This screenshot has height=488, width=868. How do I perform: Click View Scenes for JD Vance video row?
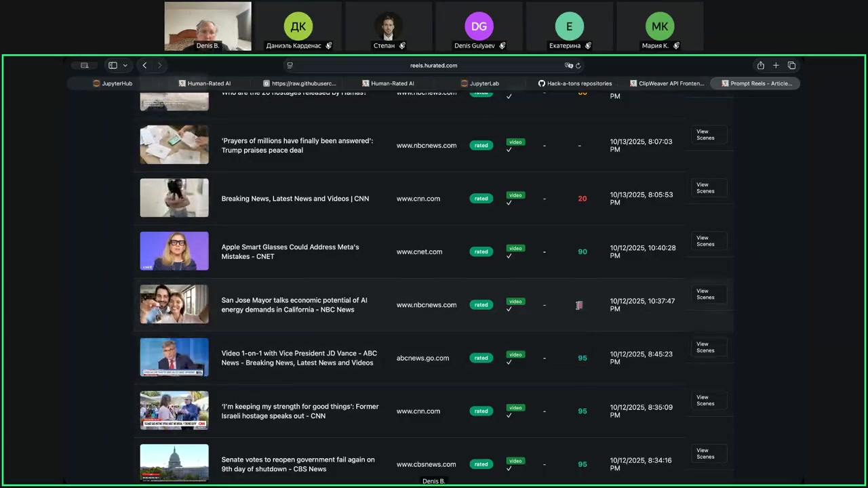pyautogui.click(x=705, y=348)
